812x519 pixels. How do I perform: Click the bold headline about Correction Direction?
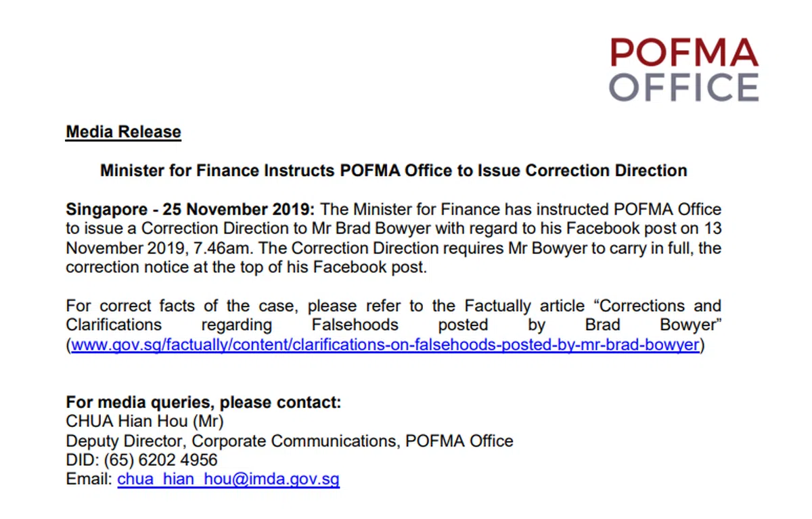tap(393, 171)
